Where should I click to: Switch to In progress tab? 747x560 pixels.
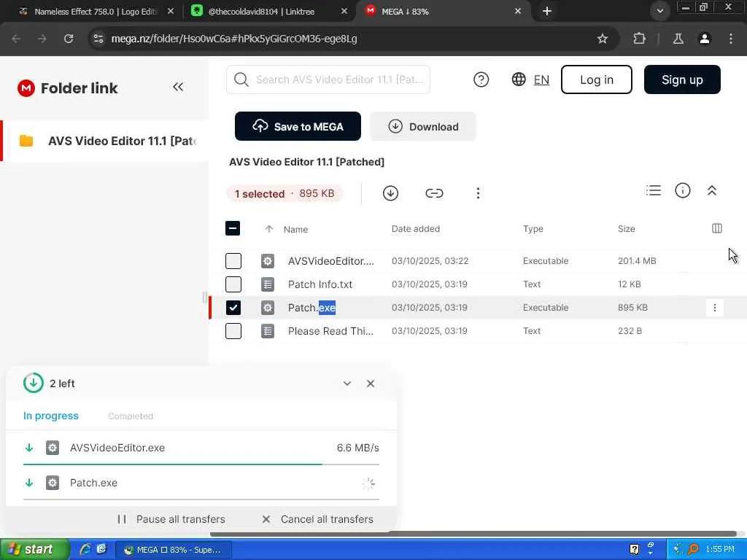click(50, 416)
